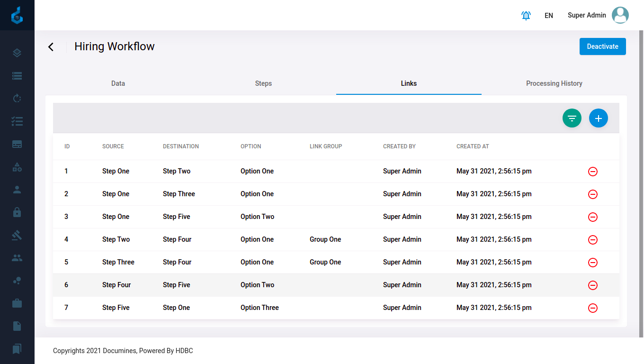
Task: Open the gavel icon in sidebar
Action: pos(17,235)
